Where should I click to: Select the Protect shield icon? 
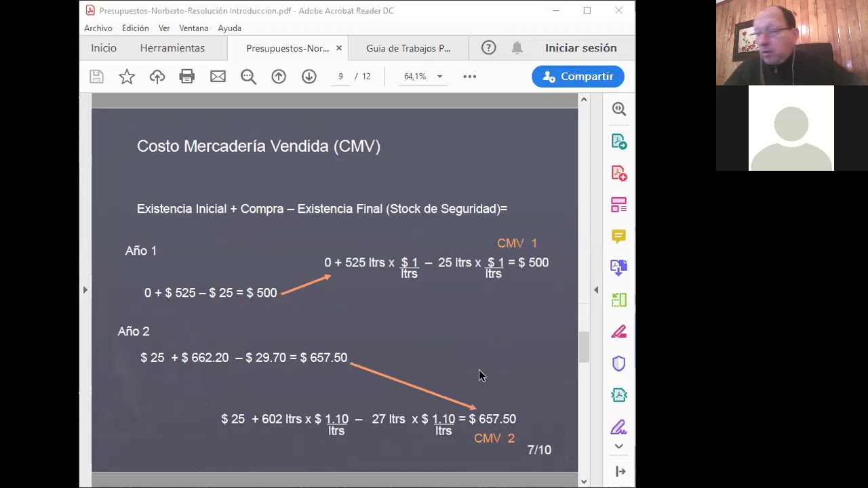(619, 363)
